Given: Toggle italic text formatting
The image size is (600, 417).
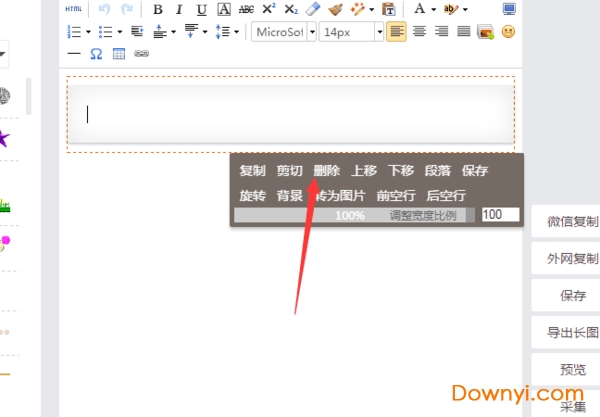Looking at the screenshot, I should click(x=179, y=9).
